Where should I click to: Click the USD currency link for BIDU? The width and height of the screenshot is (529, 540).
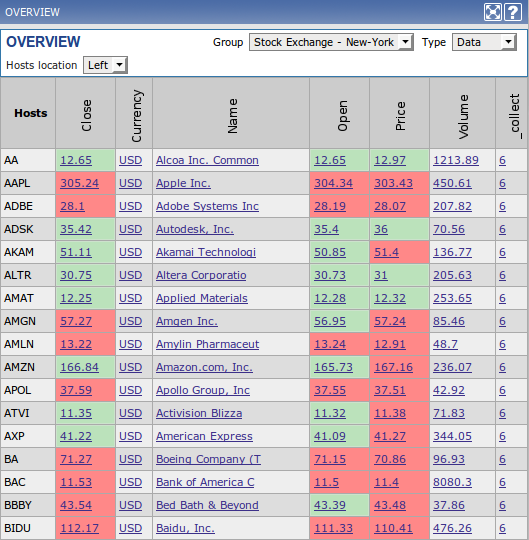pyautogui.click(x=131, y=528)
